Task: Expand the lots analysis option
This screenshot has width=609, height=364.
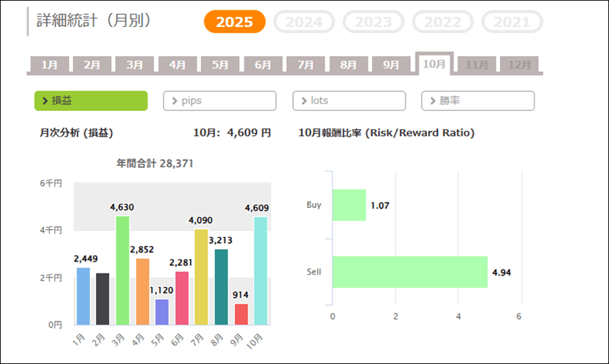Action: coord(348,101)
